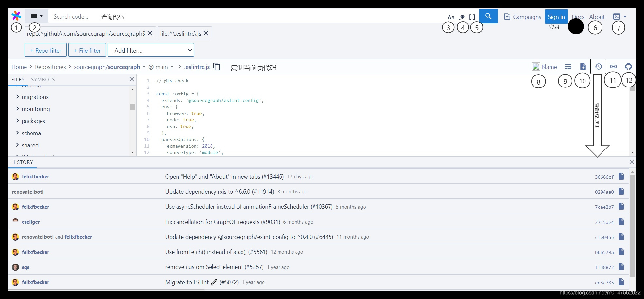The height and width of the screenshot is (299, 644).
Task: Switch to the SYMBOLS tab
Action: tap(43, 79)
